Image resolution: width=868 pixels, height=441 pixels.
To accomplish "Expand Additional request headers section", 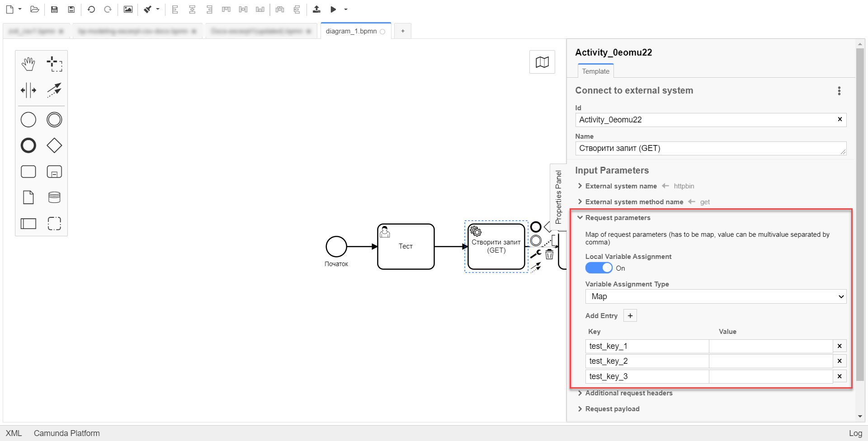I will tap(629, 393).
